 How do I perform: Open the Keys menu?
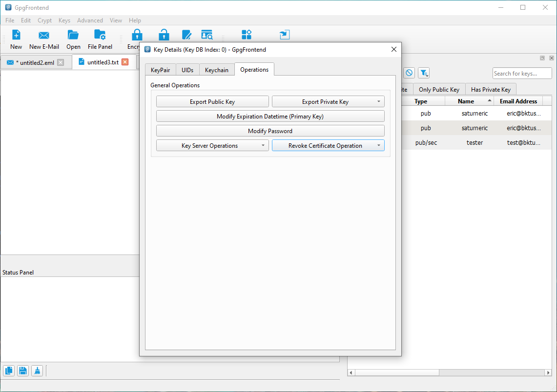[x=64, y=20]
